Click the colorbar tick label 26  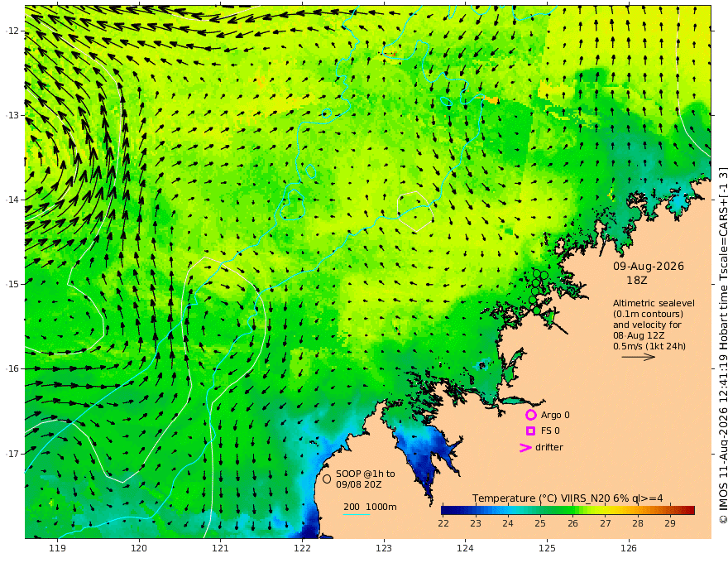pos(573,523)
